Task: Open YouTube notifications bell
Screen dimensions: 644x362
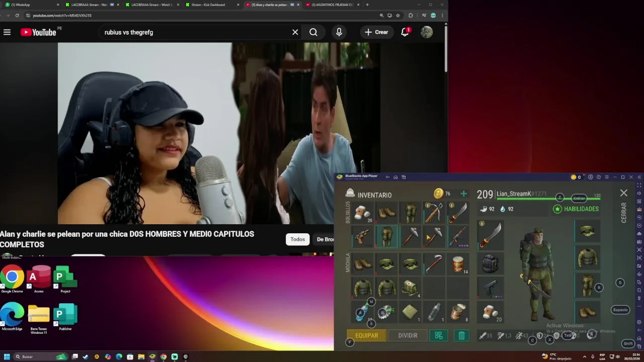Action: click(405, 32)
